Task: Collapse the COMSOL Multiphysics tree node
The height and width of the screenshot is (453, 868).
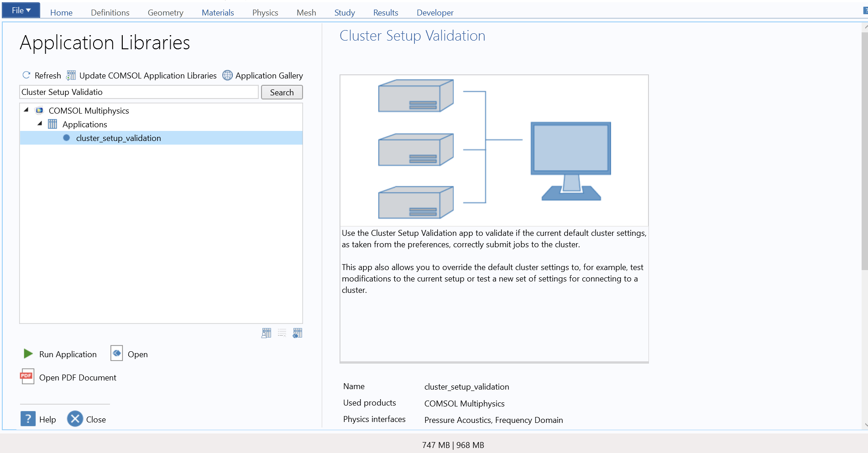Action: [x=26, y=110]
